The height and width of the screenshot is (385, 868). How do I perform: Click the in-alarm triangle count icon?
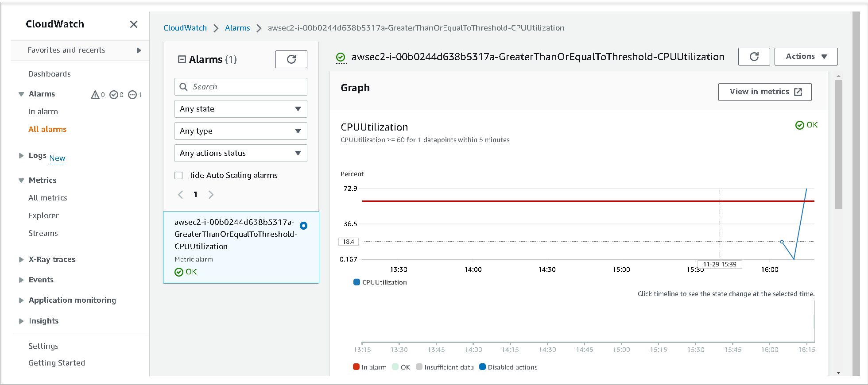click(95, 95)
